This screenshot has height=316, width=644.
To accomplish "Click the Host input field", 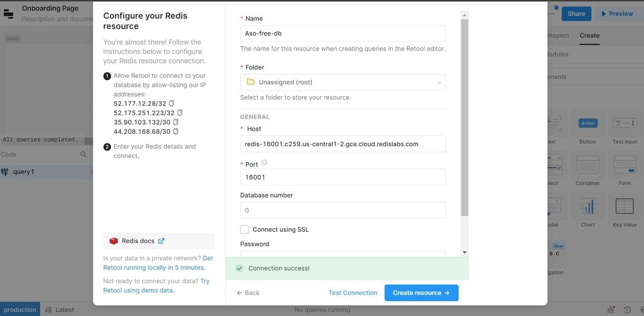I will [x=343, y=144].
